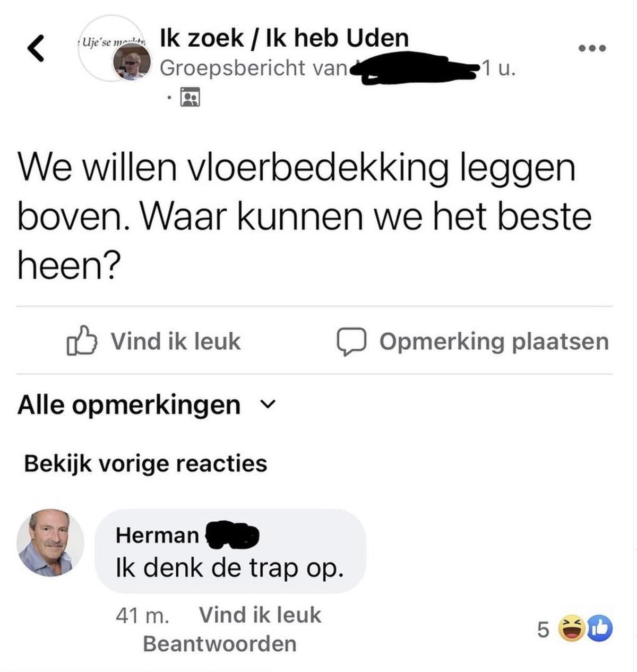View the reaction count of 5
This screenshot has width=637, height=672.
click(x=543, y=630)
